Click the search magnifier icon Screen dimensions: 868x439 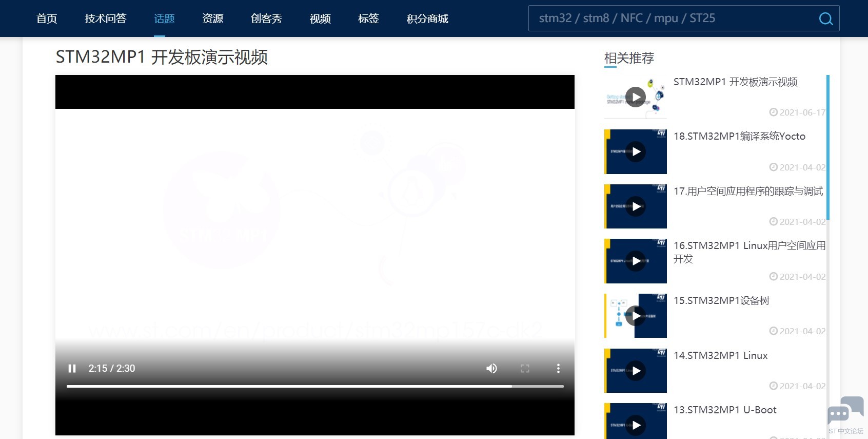[x=825, y=18]
